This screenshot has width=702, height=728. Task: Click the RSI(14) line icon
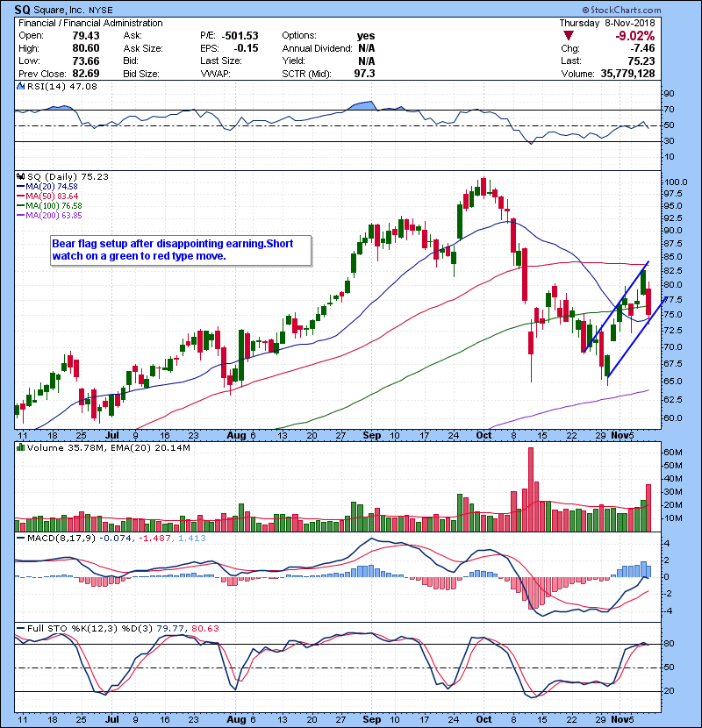(x=20, y=86)
